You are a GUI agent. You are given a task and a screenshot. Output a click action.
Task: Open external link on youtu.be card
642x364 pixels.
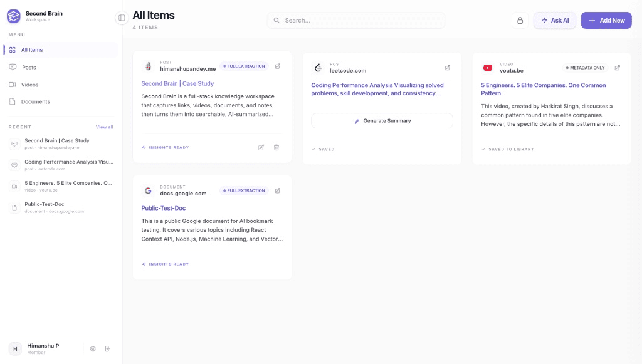tap(618, 68)
